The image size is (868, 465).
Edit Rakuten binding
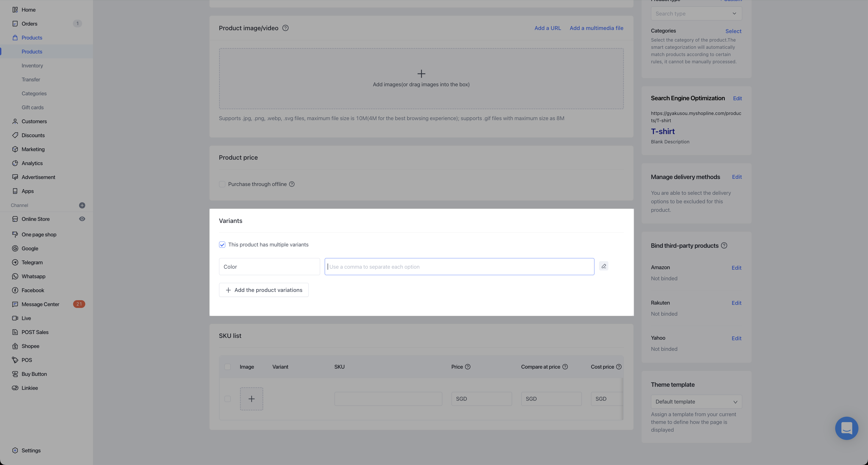point(736,303)
